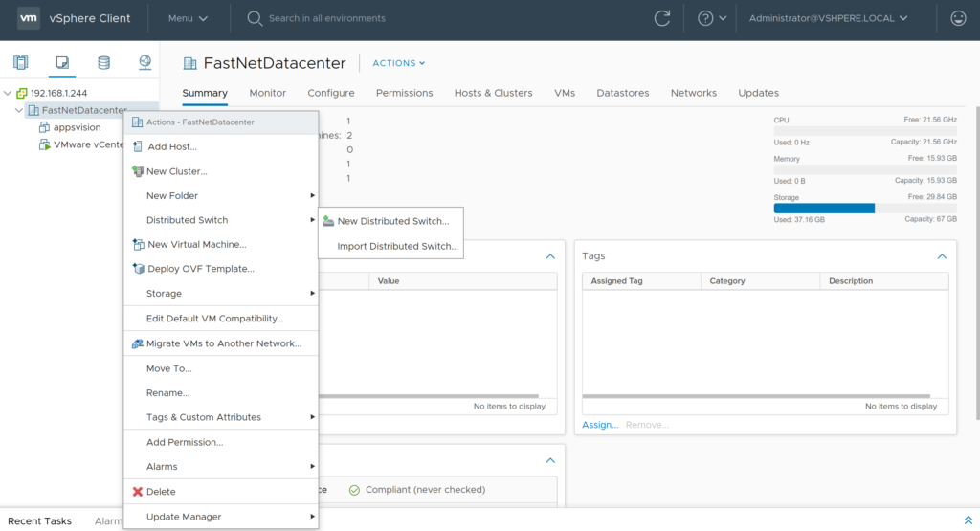The height and width of the screenshot is (531, 980).
Task: Click the Migrate VMs network icon
Action: [x=138, y=343]
